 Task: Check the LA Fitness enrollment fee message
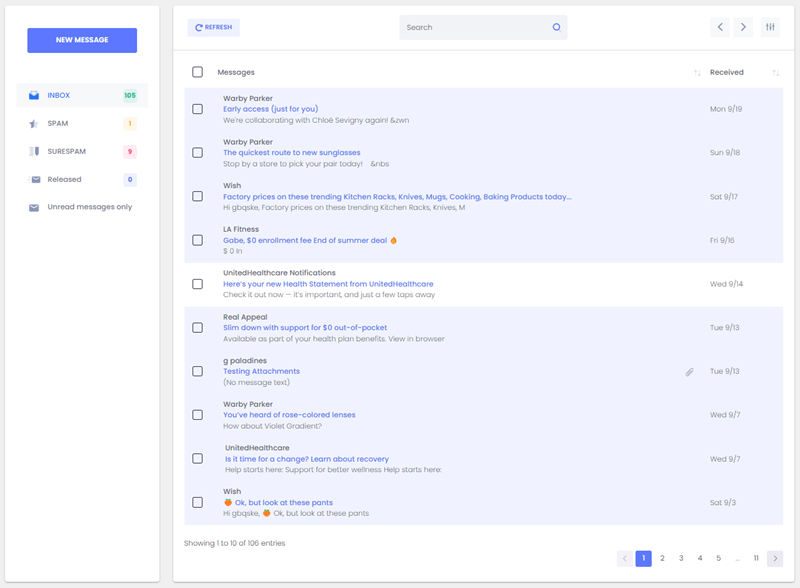point(197,240)
